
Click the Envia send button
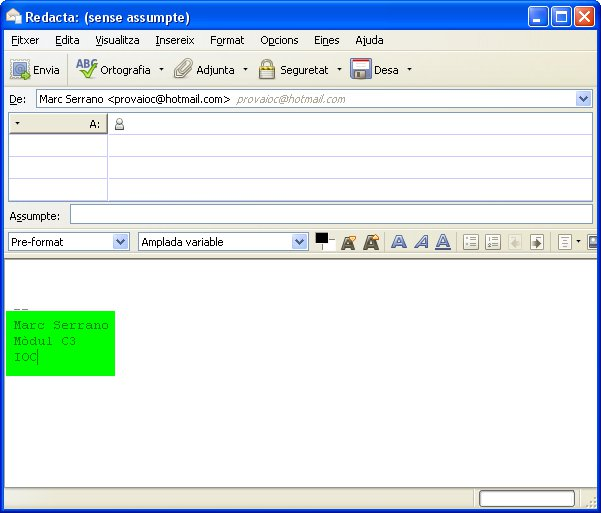click(35, 70)
